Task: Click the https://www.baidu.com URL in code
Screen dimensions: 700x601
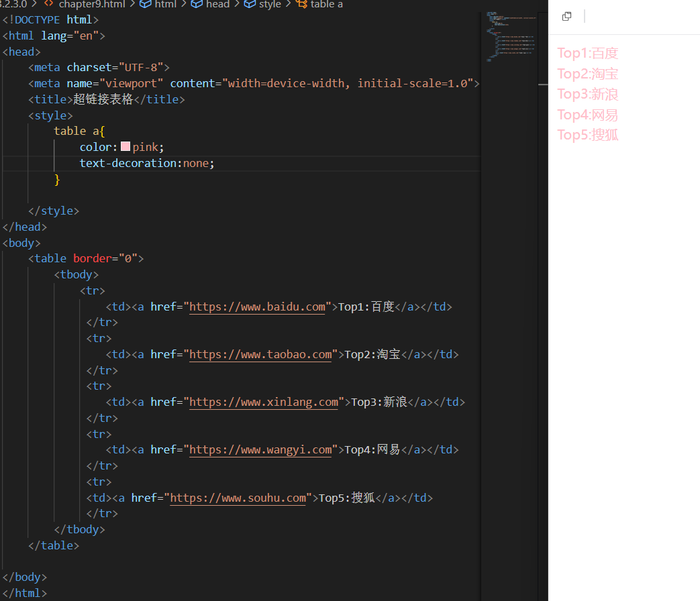Action: [258, 307]
